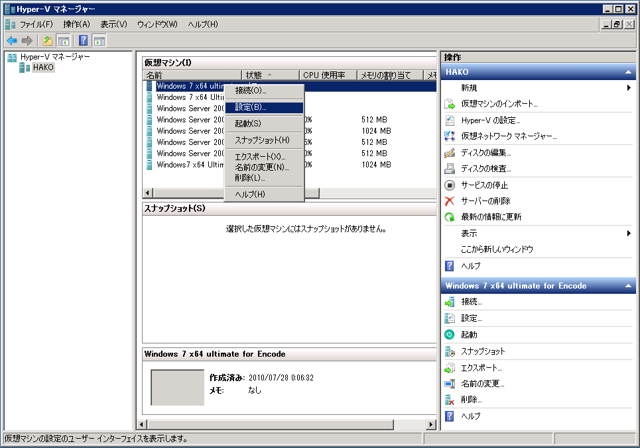The image size is (640, 448).
Task: Choose 名前の変更(N) in the context menu
Action: coord(264,167)
